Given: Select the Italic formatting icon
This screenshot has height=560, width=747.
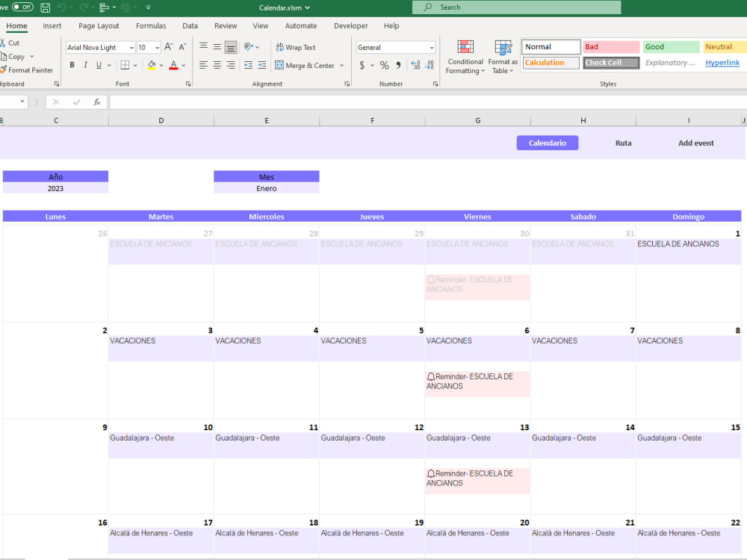Looking at the screenshot, I should (84, 65).
